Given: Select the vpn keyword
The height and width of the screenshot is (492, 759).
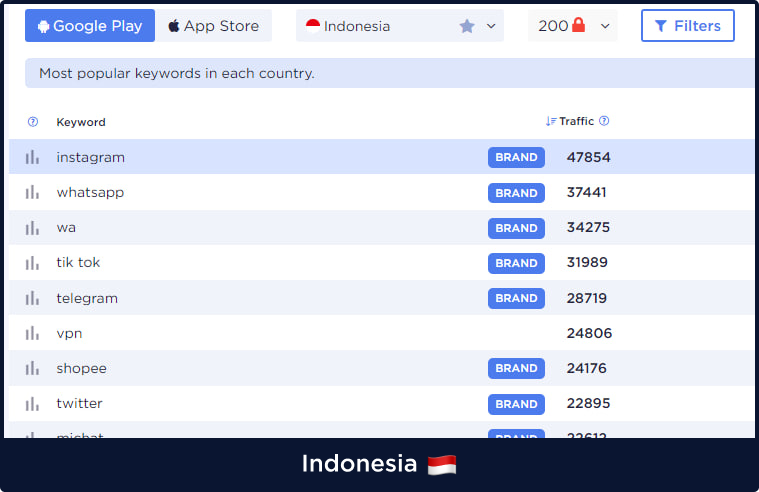Looking at the screenshot, I should (x=69, y=334).
